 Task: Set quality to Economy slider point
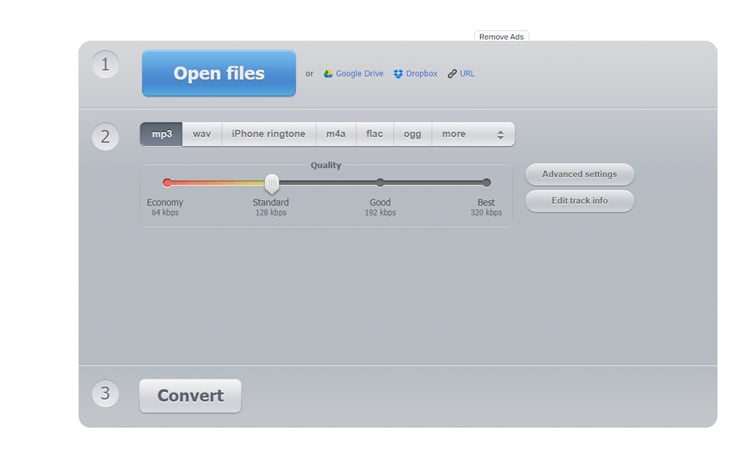coord(167,182)
